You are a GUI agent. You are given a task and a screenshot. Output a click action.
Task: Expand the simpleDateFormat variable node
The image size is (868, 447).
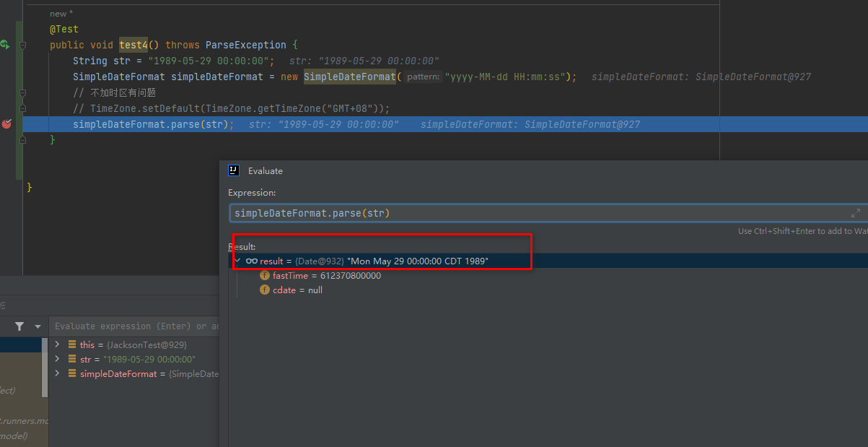(x=58, y=373)
